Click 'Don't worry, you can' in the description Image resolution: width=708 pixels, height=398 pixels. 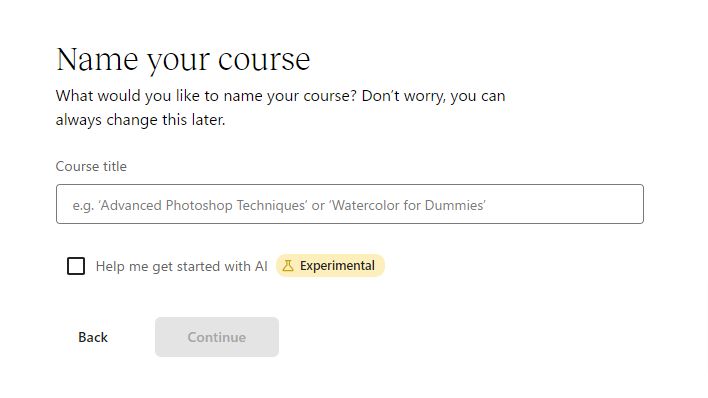point(433,96)
